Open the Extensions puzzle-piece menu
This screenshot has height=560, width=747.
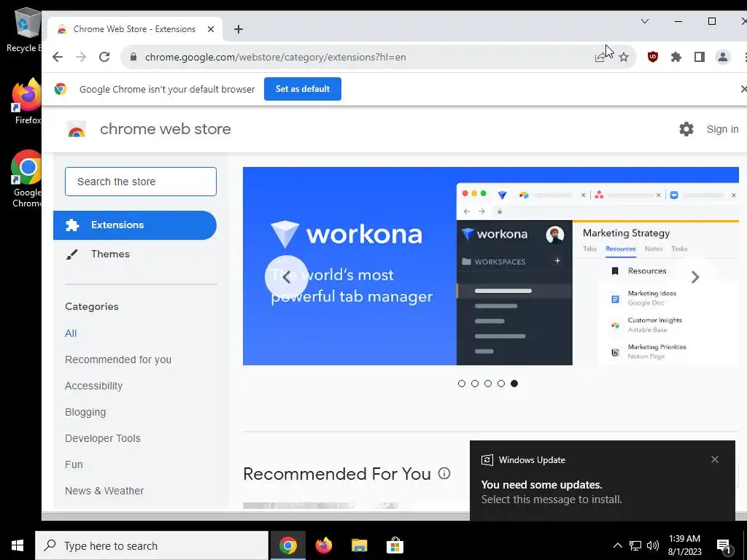click(676, 57)
